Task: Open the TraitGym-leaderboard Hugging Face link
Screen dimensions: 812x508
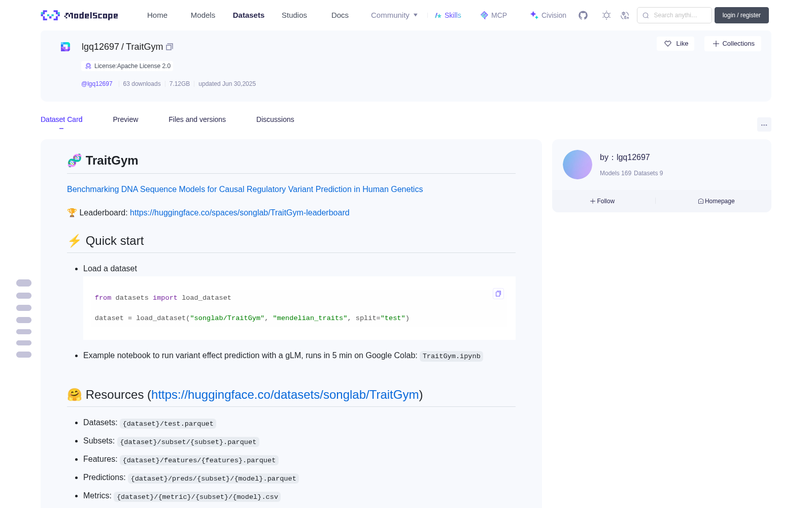Action: 240,212
